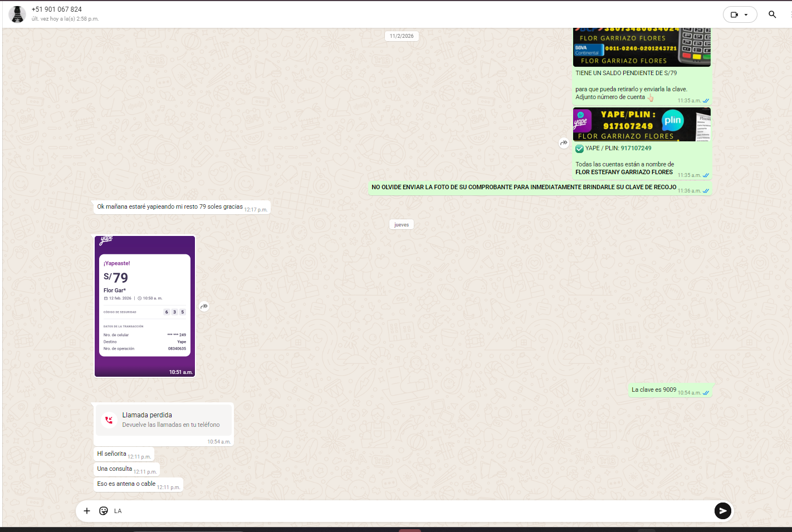Expand the call options dropdown arrow

pyautogui.click(x=746, y=15)
